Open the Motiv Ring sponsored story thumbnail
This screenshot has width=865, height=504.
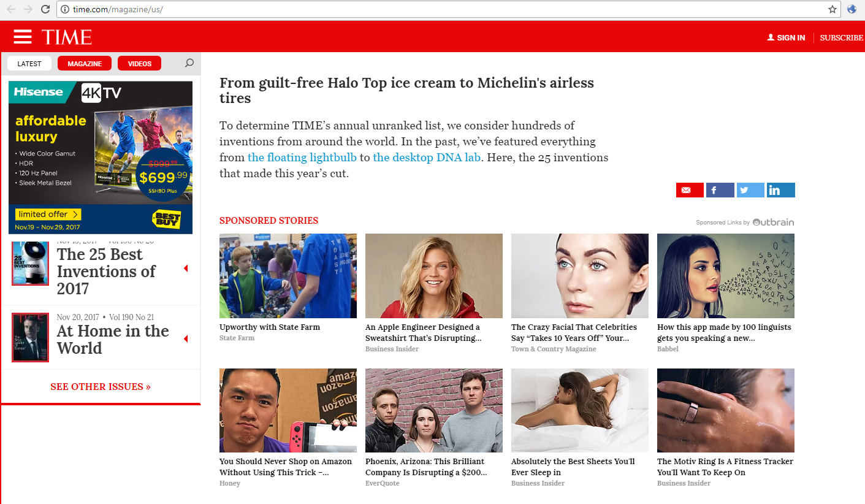tap(726, 410)
